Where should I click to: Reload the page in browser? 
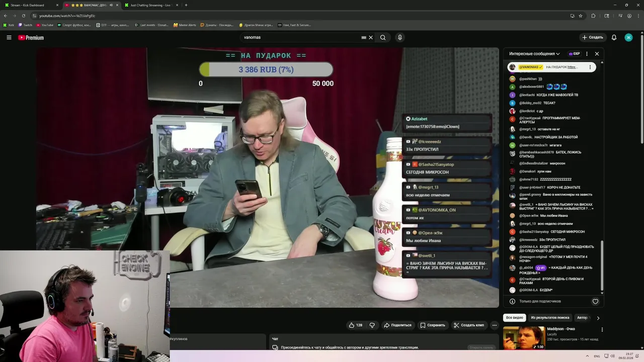23,16
